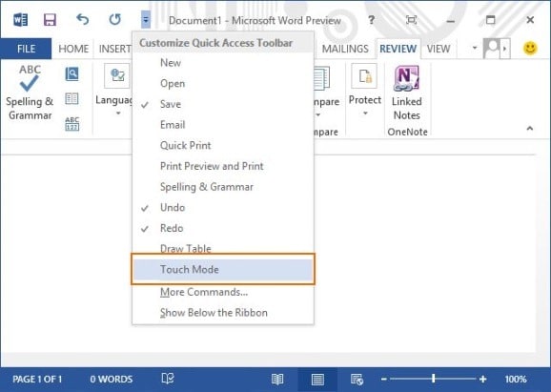Screen dimensions: 551x392
Task: Switch to Web Layout view icon
Action: (x=357, y=380)
